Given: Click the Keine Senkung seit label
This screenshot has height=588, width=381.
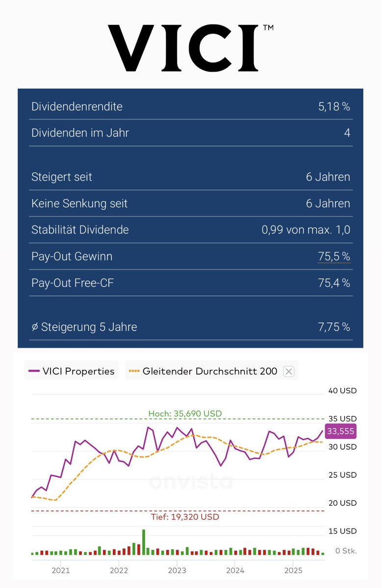Looking at the screenshot, I should coord(79,203).
